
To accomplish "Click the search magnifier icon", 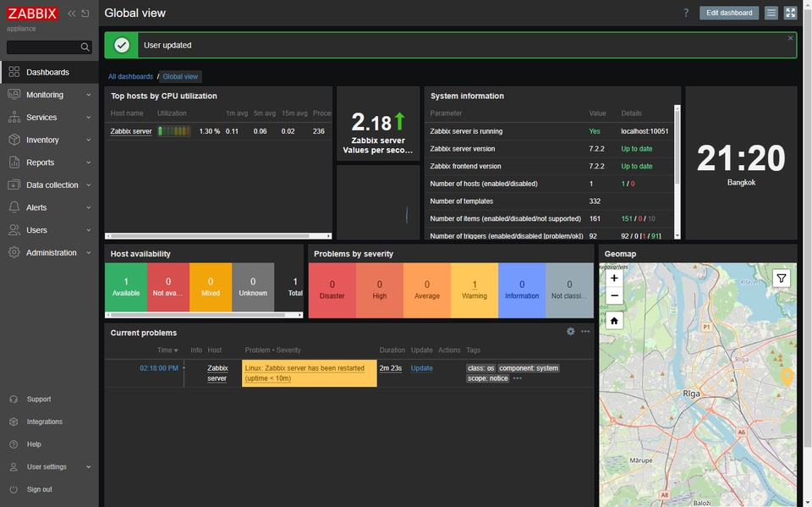I will coord(85,47).
